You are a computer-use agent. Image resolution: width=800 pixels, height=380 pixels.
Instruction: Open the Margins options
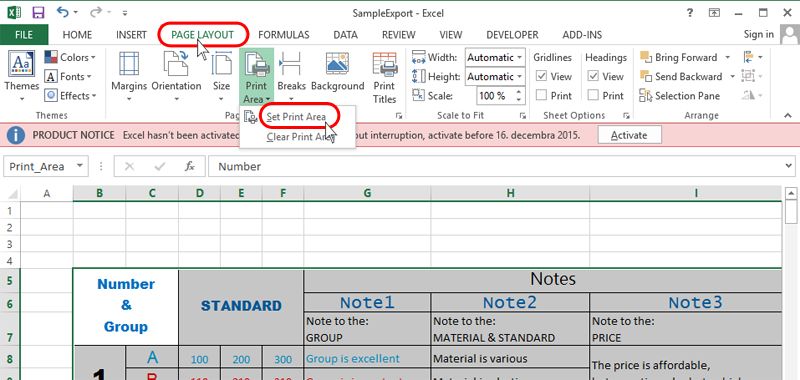[129, 63]
